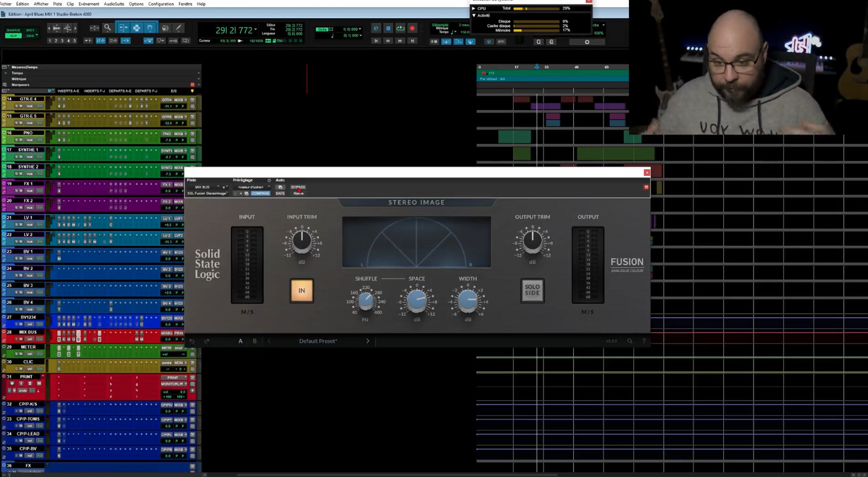Toggle the SOLO SIDE button
The height and width of the screenshot is (477, 868).
point(532,291)
